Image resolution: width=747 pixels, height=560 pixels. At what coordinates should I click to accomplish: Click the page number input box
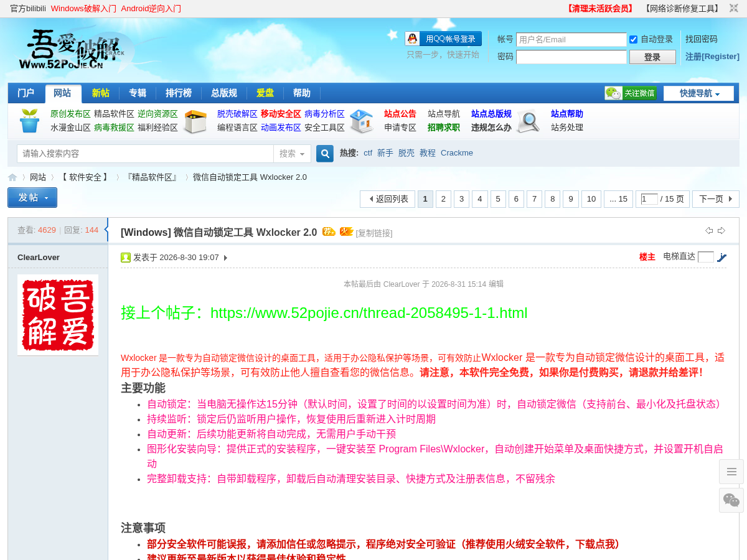coord(649,199)
